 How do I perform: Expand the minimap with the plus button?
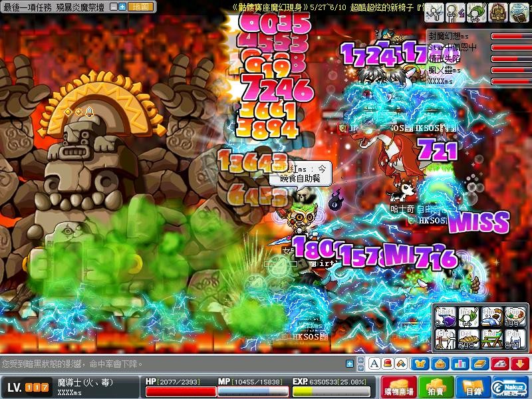point(122,7)
